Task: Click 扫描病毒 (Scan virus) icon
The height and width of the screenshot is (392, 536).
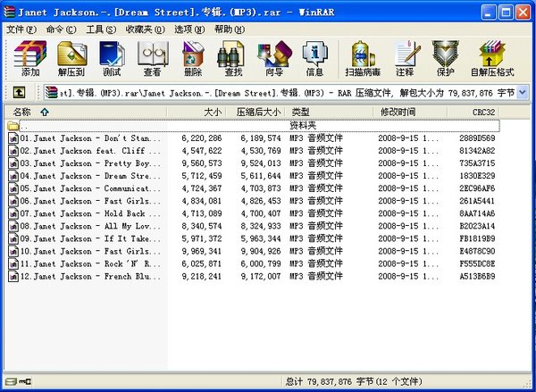Action: point(363,58)
